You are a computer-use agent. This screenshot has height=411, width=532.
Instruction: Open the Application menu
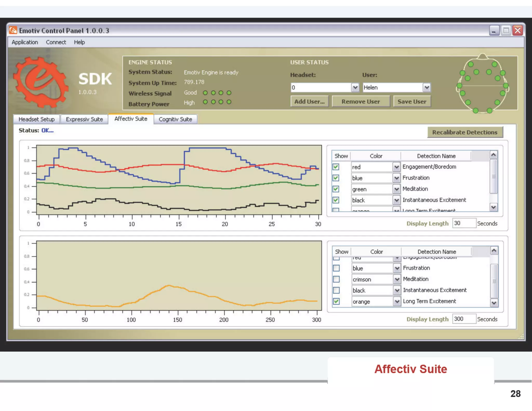[x=25, y=42]
